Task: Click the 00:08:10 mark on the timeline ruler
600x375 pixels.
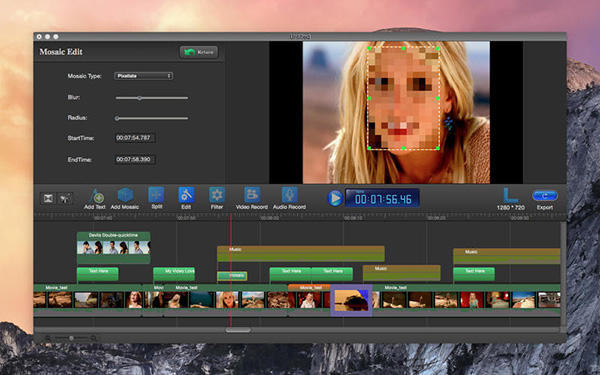Action: (353, 218)
